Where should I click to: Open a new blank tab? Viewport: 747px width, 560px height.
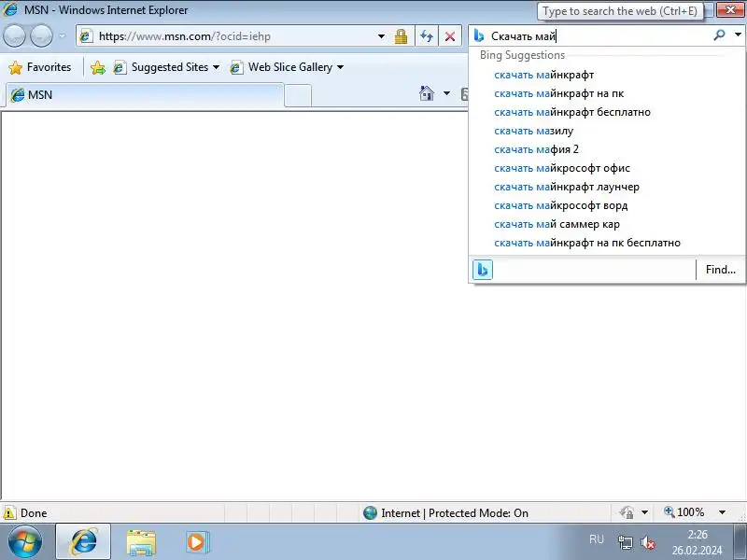point(298,96)
